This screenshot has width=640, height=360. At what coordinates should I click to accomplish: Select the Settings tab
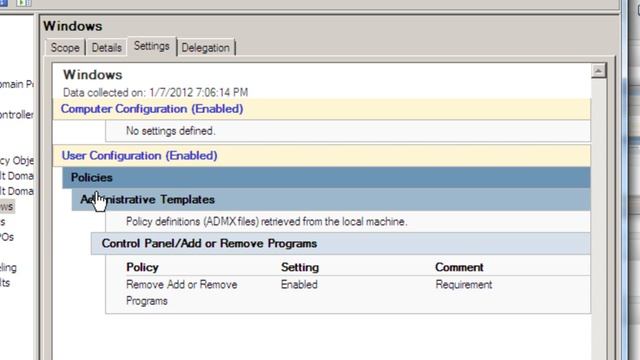152,46
